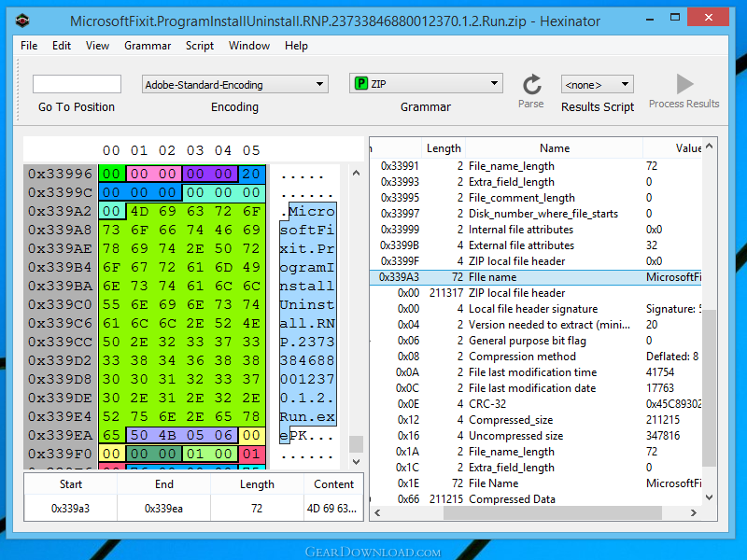
Task: Click the results tree scroll down arrow
Action: tap(710, 497)
